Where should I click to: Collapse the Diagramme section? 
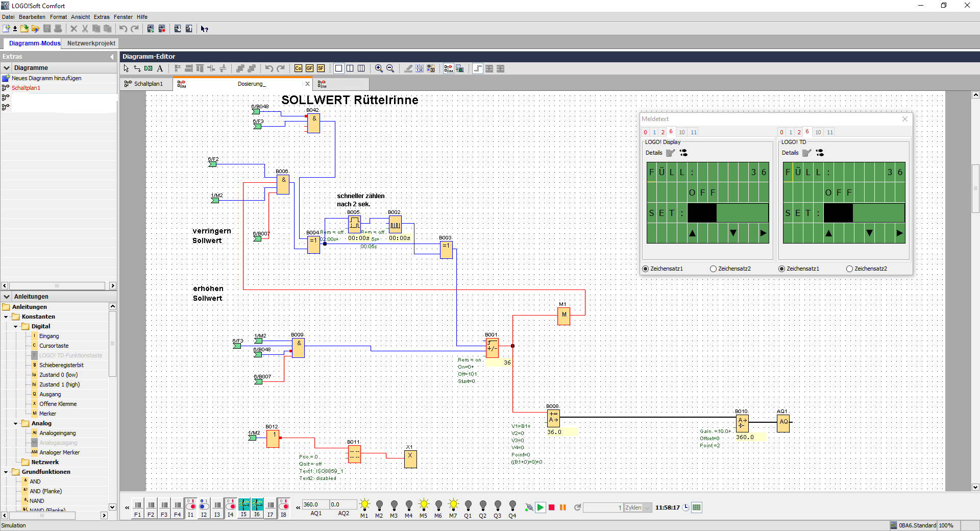pyautogui.click(x=7, y=68)
